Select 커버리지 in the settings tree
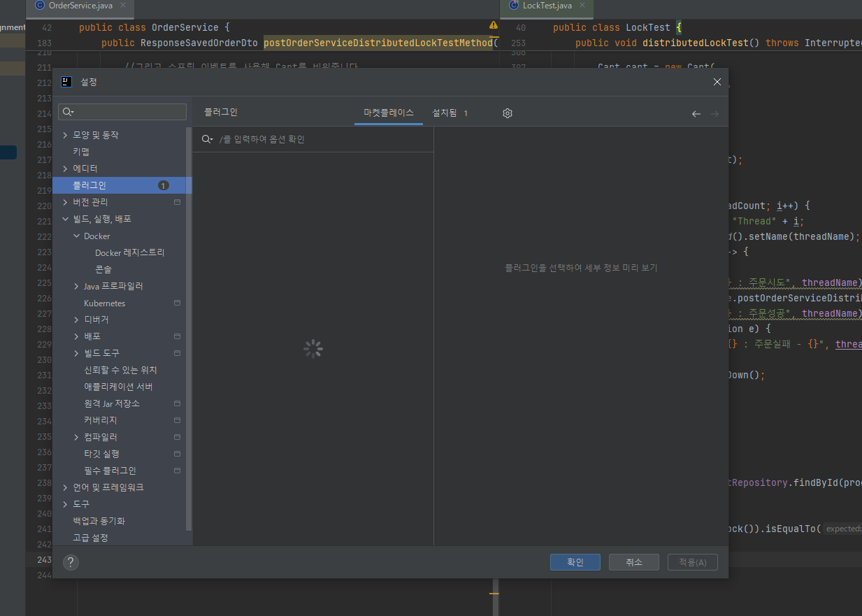Screen dimensions: 862x616 click(101, 420)
